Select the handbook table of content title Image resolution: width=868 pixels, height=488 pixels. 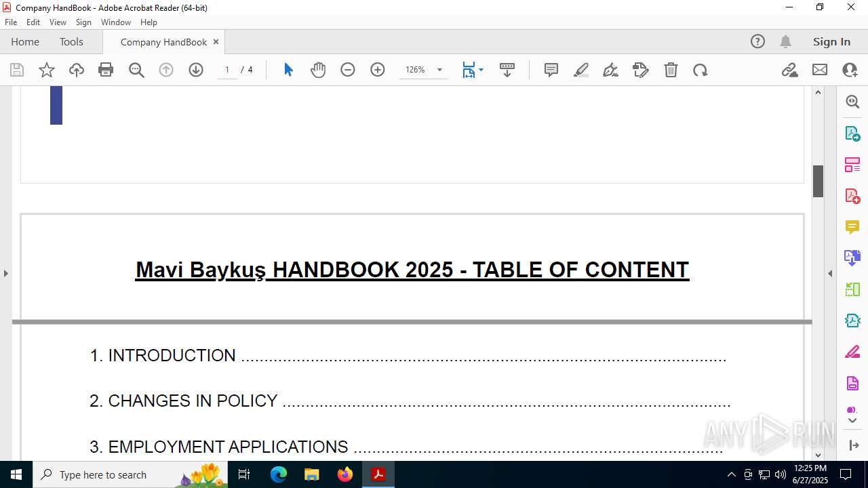tap(412, 270)
